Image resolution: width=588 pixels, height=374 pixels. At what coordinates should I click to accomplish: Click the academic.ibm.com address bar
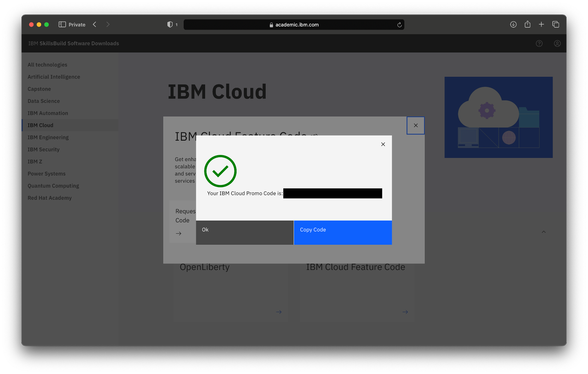pyautogui.click(x=294, y=25)
